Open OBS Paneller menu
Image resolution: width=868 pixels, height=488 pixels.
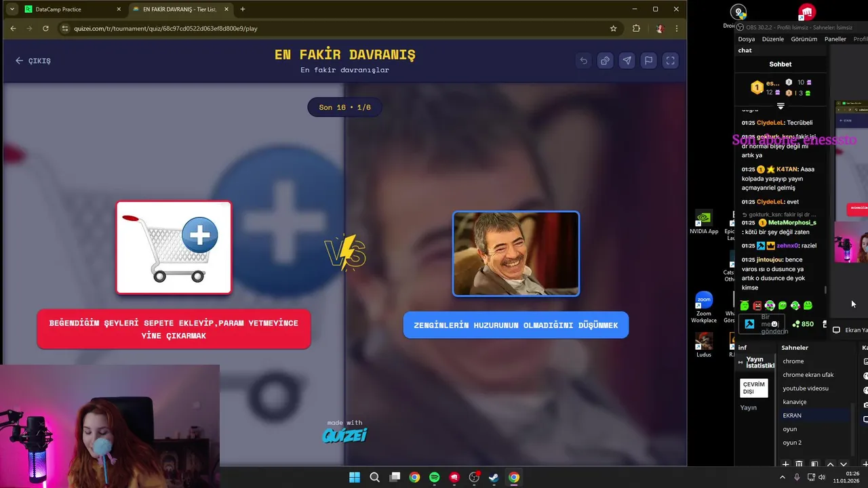click(835, 39)
